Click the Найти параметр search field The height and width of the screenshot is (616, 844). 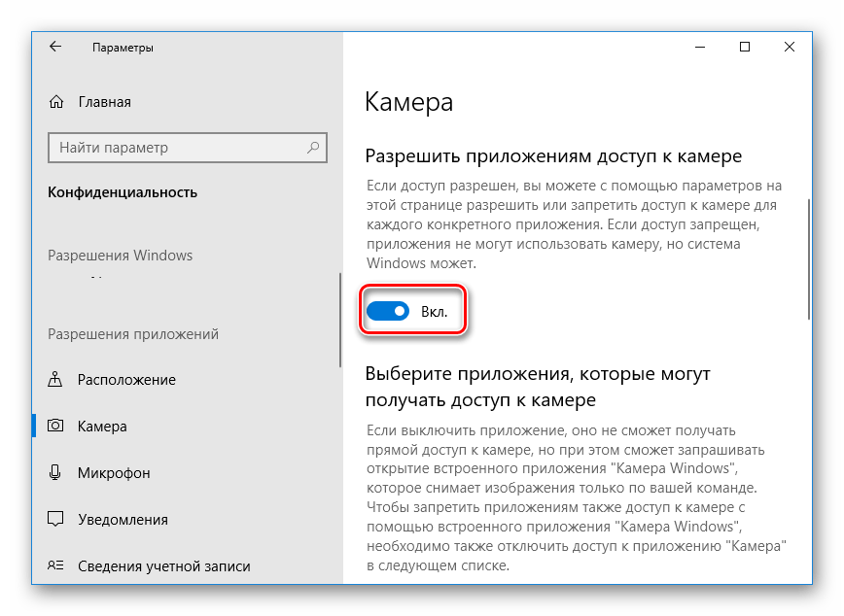(x=175, y=148)
